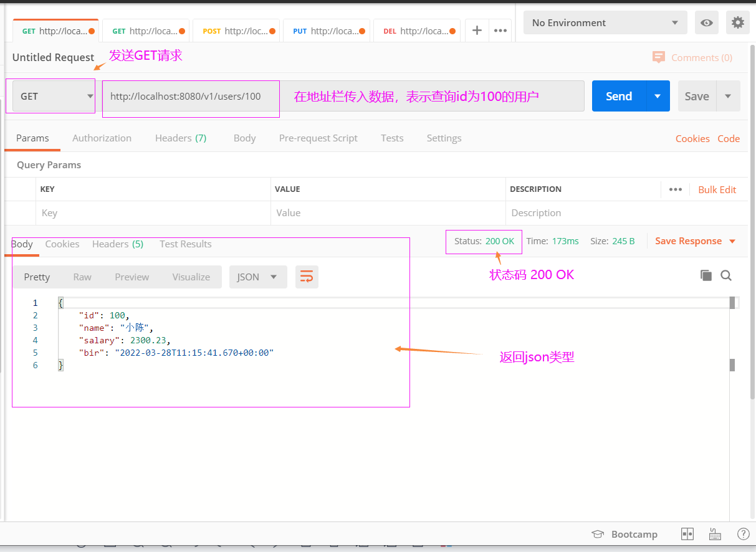Click Status 200 OK text
The height and width of the screenshot is (552, 756).
tap(484, 241)
